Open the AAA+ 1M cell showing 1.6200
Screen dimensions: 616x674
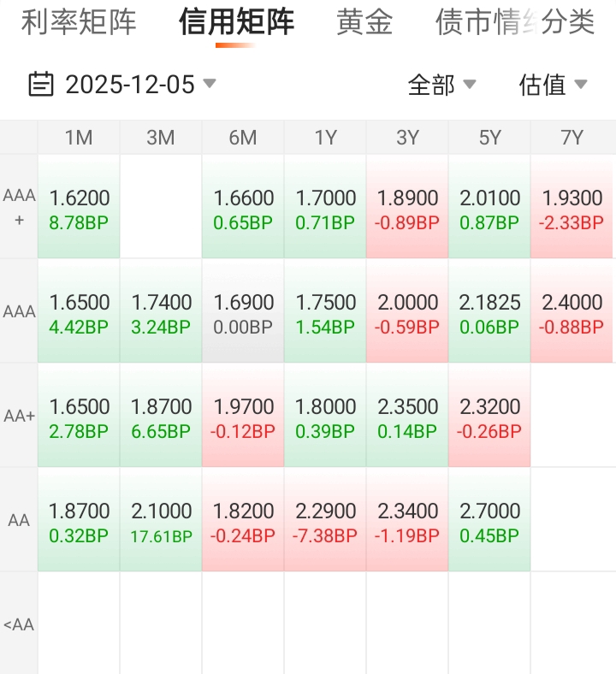(79, 209)
